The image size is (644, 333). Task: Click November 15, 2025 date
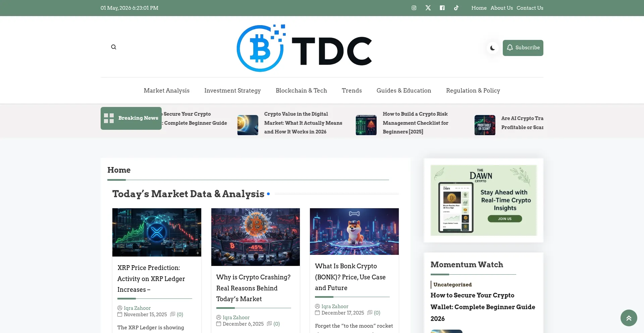(145, 315)
